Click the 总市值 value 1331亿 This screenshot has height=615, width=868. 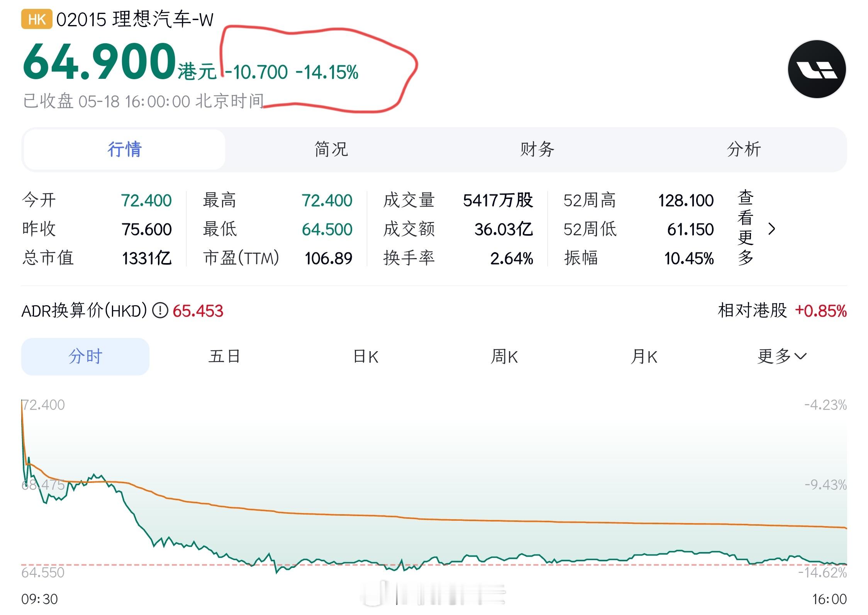(147, 258)
